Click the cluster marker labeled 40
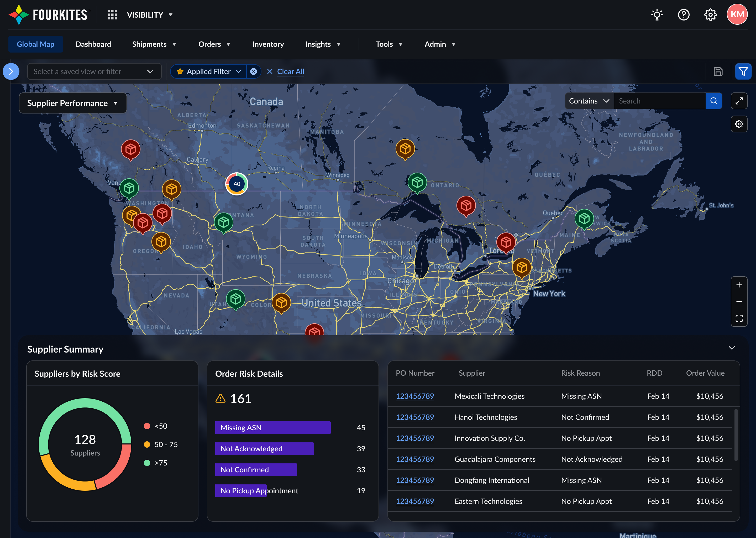The height and width of the screenshot is (538, 756). (x=237, y=184)
